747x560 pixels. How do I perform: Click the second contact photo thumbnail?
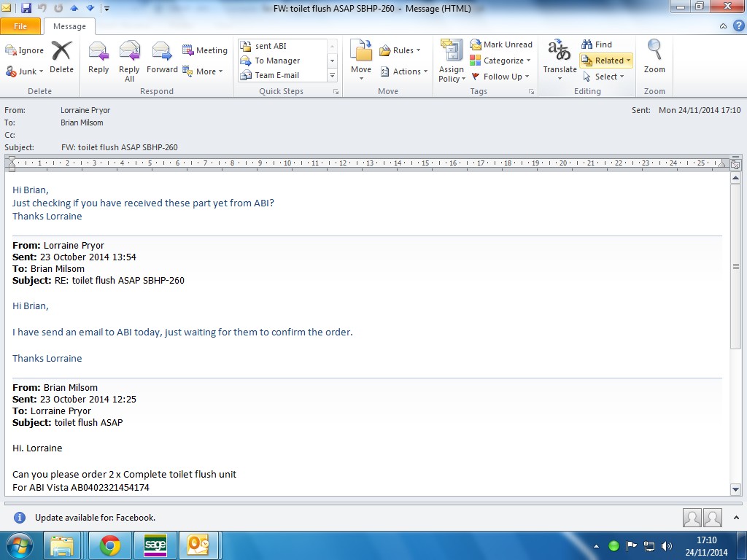[713, 518]
